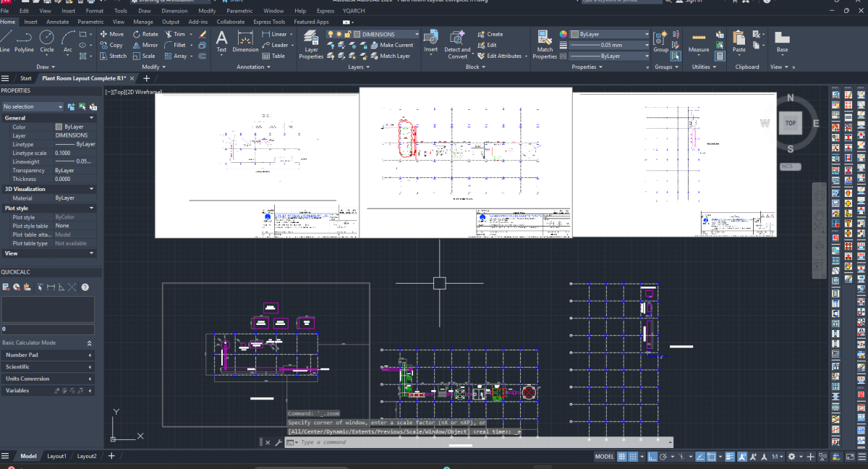
Task: Choose the Mirror tool
Action: pyautogui.click(x=145, y=45)
